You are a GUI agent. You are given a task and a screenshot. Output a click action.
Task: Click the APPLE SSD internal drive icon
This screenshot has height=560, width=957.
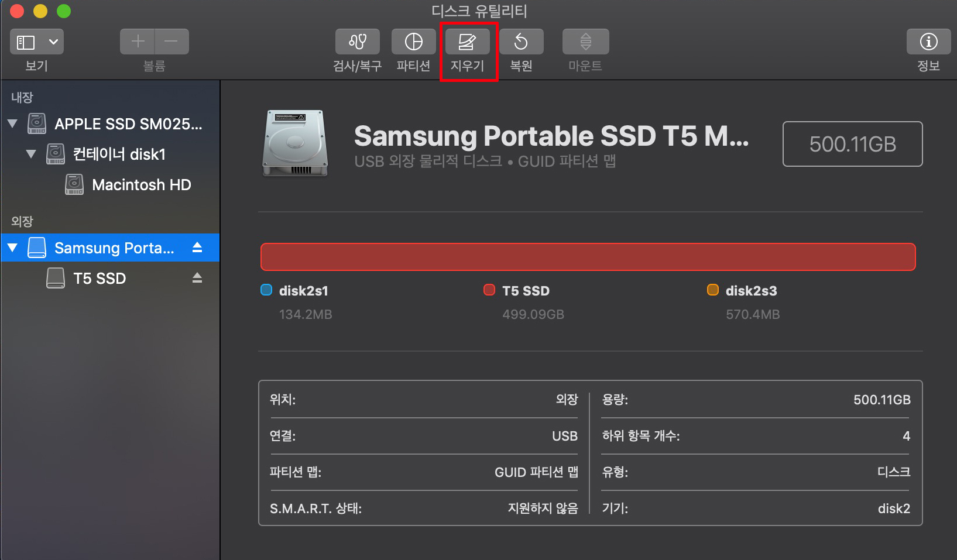click(37, 123)
